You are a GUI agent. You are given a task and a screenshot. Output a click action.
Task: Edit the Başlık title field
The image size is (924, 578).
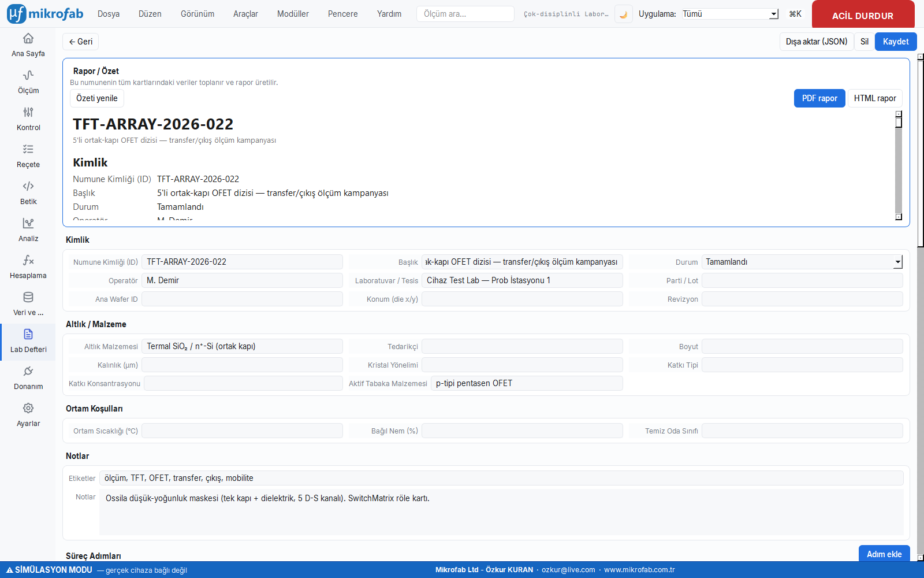click(522, 262)
